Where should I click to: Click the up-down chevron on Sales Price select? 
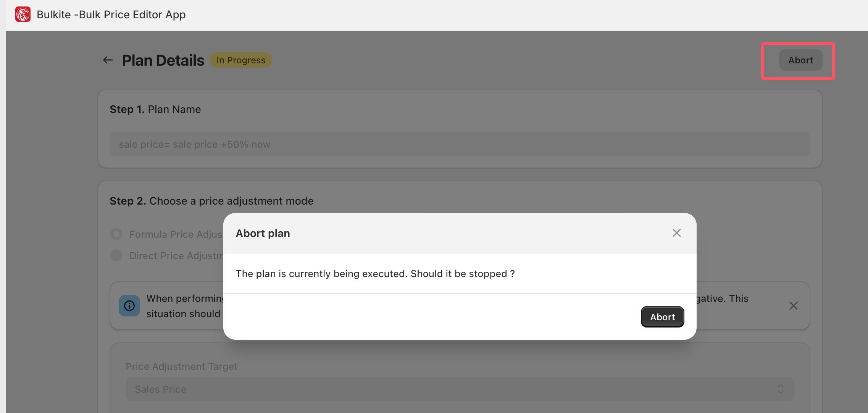(x=781, y=389)
